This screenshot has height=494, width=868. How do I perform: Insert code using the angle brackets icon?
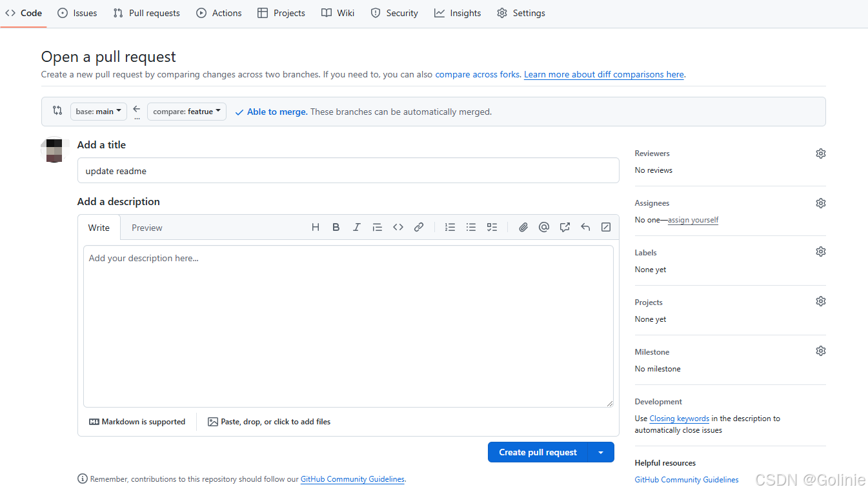pyautogui.click(x=398, y=227)
